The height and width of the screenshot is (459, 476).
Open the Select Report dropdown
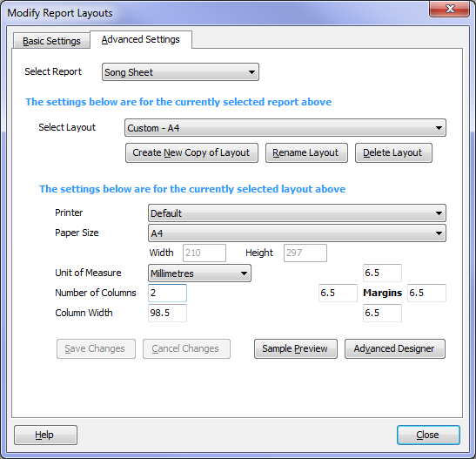click(180, 72)
